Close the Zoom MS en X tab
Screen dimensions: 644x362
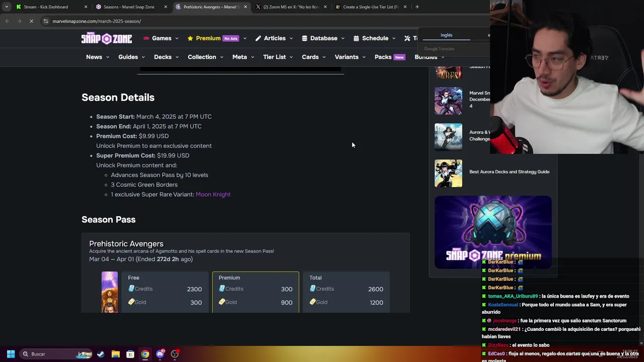(326, 7)
